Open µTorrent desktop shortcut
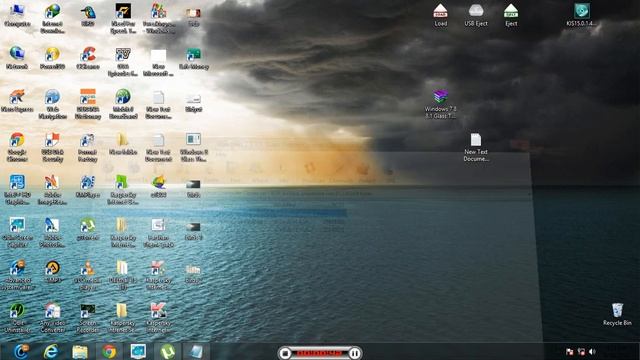The height and width of the screenshot is (360, 640). [88, 229]
